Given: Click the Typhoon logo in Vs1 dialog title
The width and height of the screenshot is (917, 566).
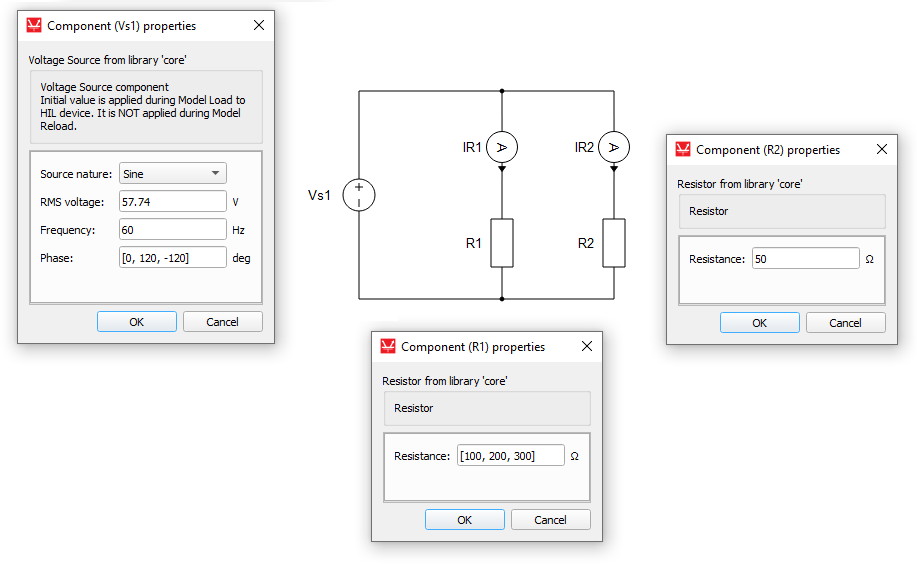Looking at the screenshot, I should coord(34,26).
